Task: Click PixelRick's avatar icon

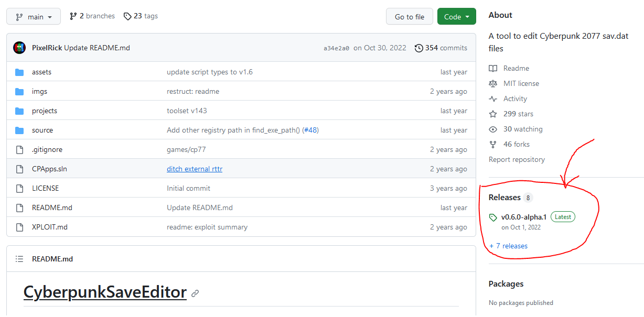Action: pyautogui.click(x=19, y=48)
